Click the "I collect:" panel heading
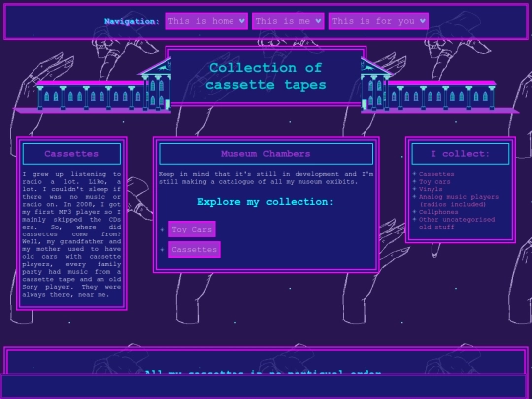 click(x=460, y=154)
